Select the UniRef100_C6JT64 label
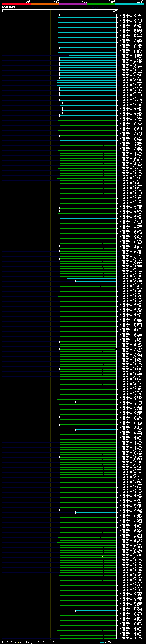This screenshot has height=644, width=146. click(131, 55)
